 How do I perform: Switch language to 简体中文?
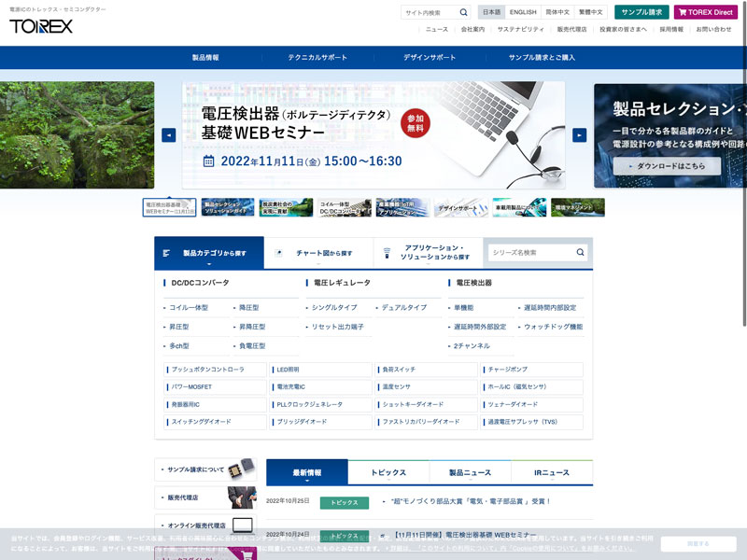(x=557, y=12)
